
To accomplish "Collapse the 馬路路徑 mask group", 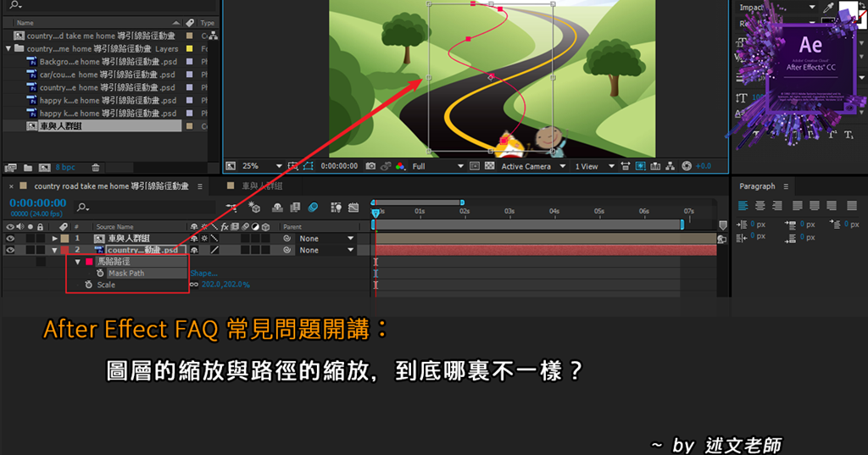I will pyautogui.click(x=77, y=262).
